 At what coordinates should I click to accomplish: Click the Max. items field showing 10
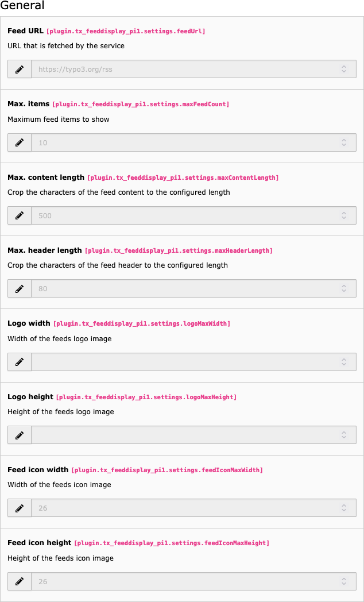184,142
